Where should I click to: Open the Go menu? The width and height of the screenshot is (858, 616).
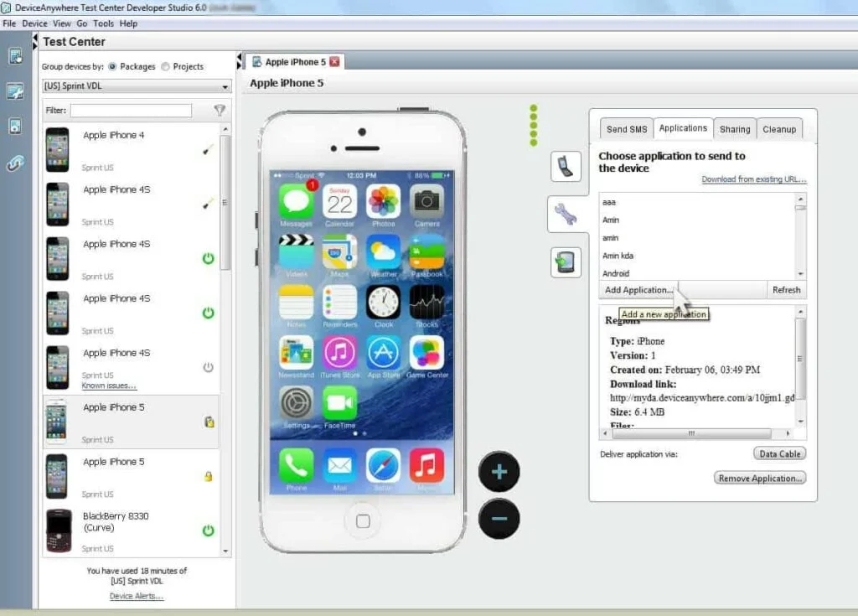[x=82, y=23]
